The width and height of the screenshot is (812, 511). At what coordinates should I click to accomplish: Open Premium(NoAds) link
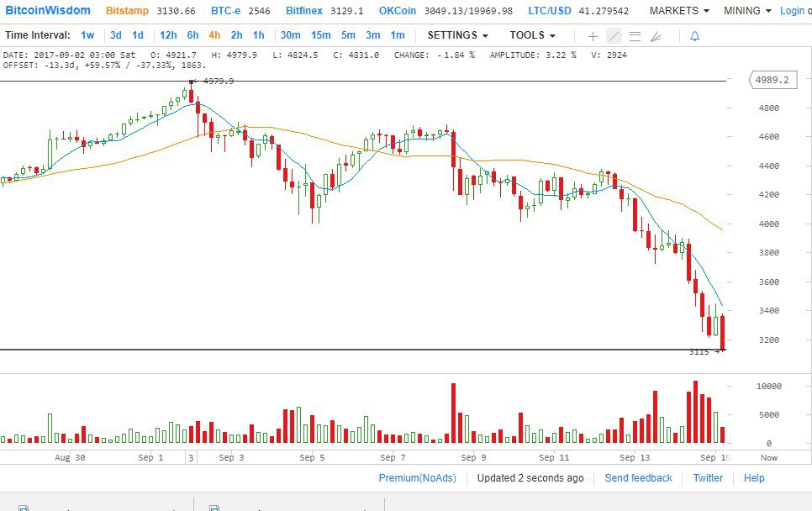coord(418,478)
